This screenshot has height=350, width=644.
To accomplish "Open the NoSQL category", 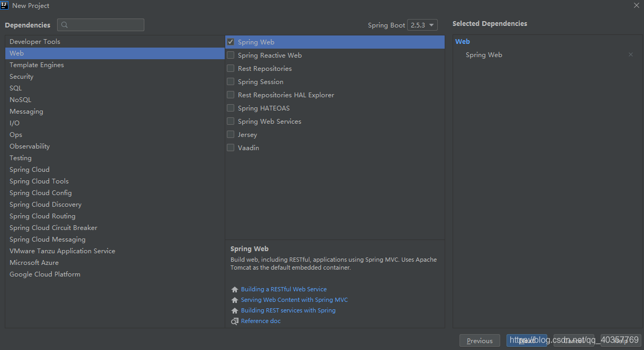I will click(115, 100).
